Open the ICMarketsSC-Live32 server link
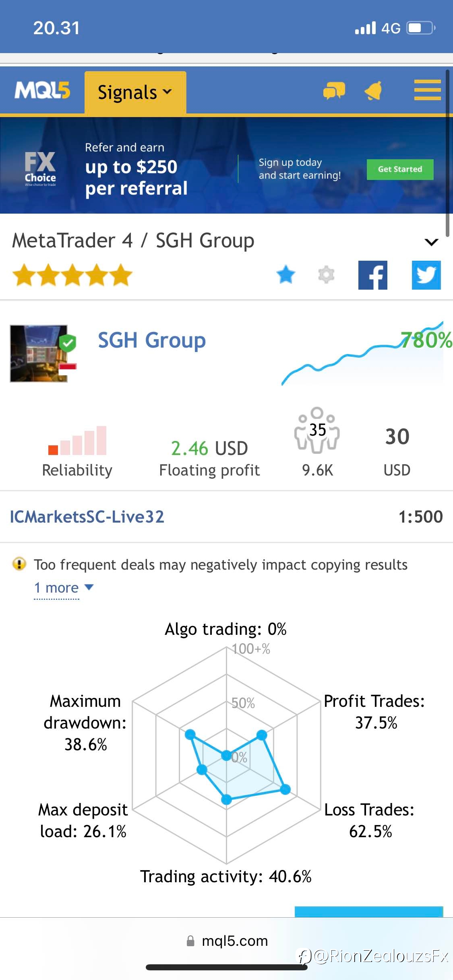This screenshot has width=453, height=980. pyautogui.click(x=87, y=517)
